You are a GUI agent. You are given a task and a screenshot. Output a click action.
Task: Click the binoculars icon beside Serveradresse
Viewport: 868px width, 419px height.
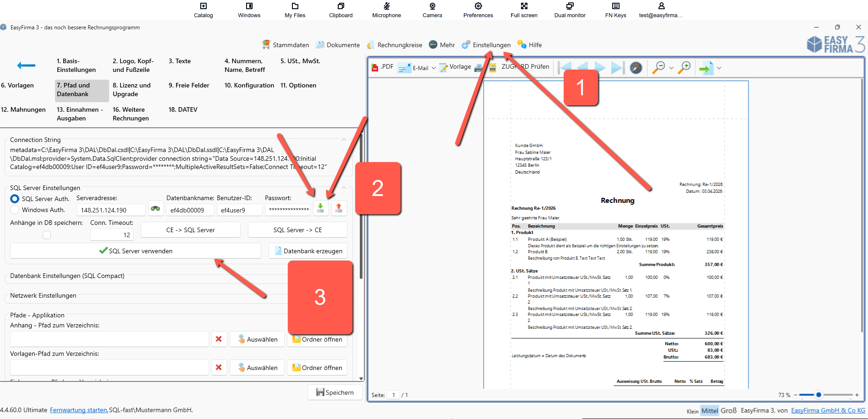[155, 209]
